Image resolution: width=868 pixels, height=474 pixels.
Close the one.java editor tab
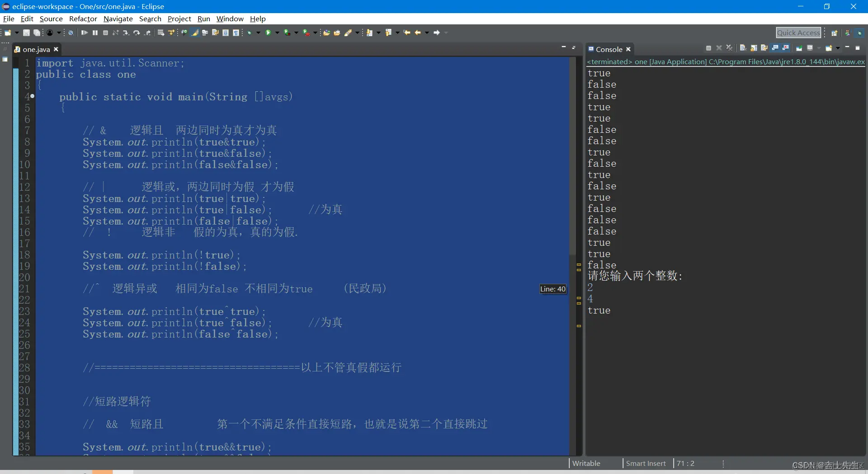[x=56, y=49]
